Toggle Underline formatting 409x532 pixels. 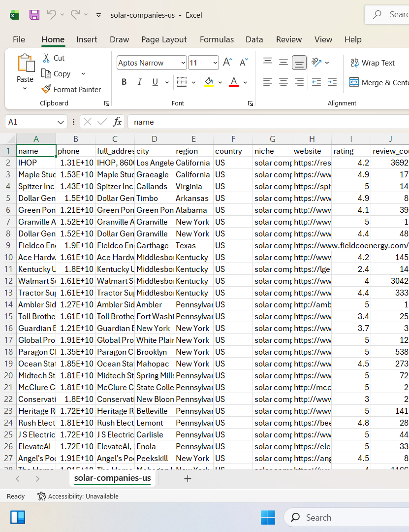(156, 82)
